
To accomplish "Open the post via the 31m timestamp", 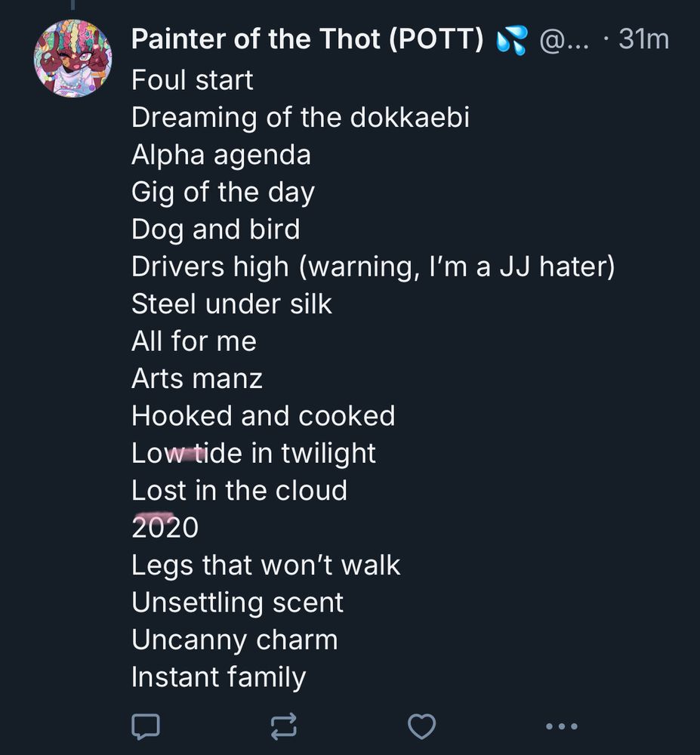I will pyautogui.click(x=643, y=40).
